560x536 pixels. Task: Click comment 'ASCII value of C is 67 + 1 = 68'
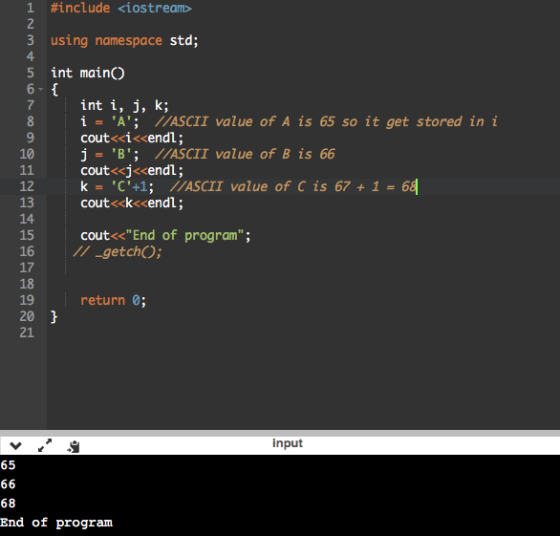click(301, 186)
